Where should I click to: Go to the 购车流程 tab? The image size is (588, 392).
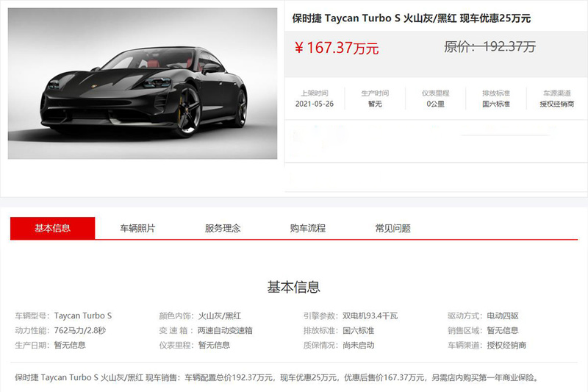[308, 228]
